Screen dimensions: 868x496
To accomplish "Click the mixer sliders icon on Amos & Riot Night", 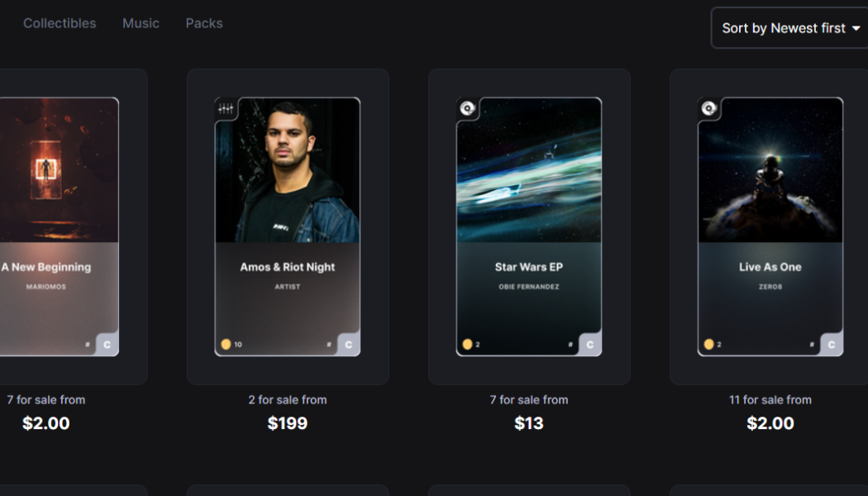I will [225, 108].
